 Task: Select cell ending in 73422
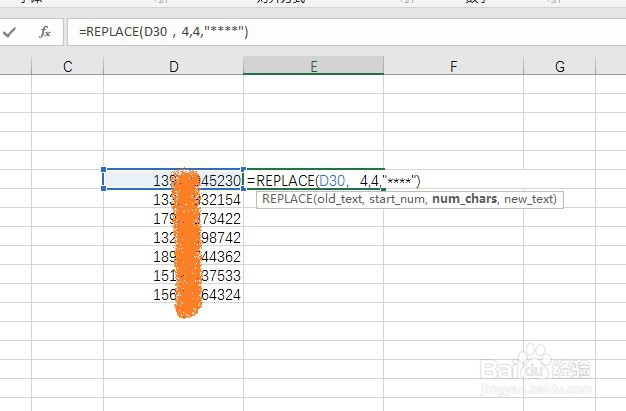[173, 218]
